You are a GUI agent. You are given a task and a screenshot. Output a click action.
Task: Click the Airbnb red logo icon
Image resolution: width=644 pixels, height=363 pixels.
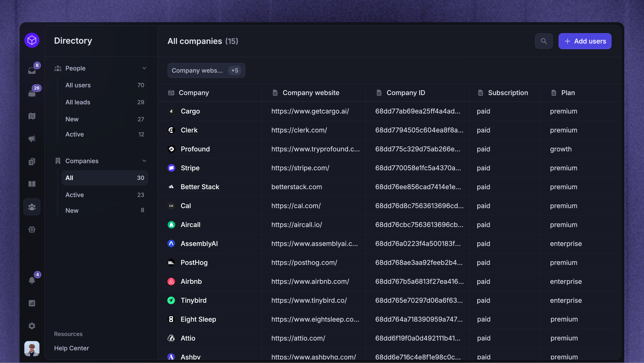click(x=171, y=281)
